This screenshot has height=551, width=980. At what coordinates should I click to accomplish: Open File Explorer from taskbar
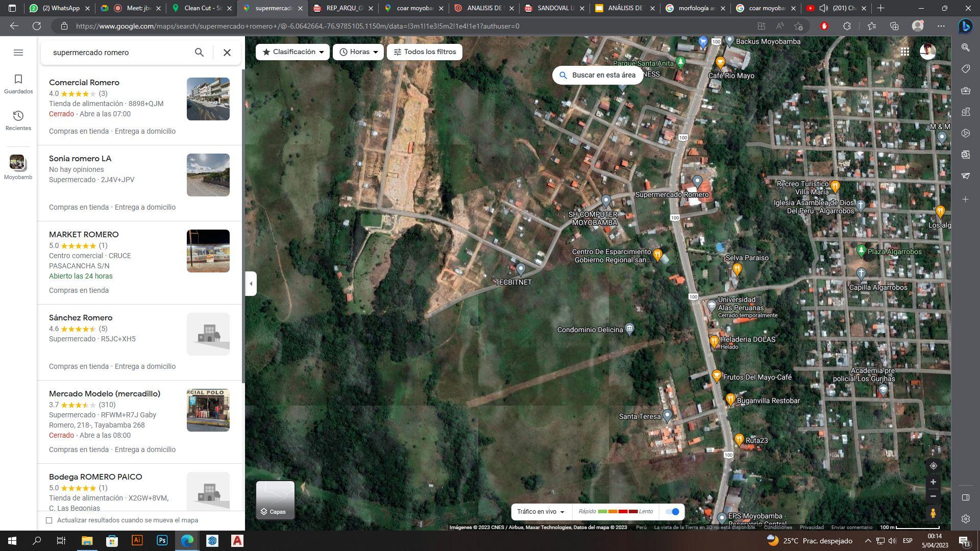click(x=87, y=541)
